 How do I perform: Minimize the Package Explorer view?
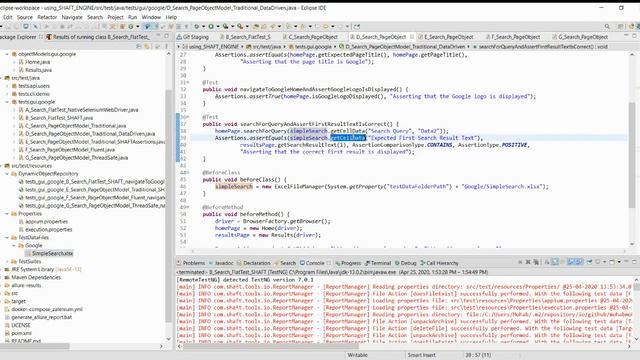(x=158, y=36)
